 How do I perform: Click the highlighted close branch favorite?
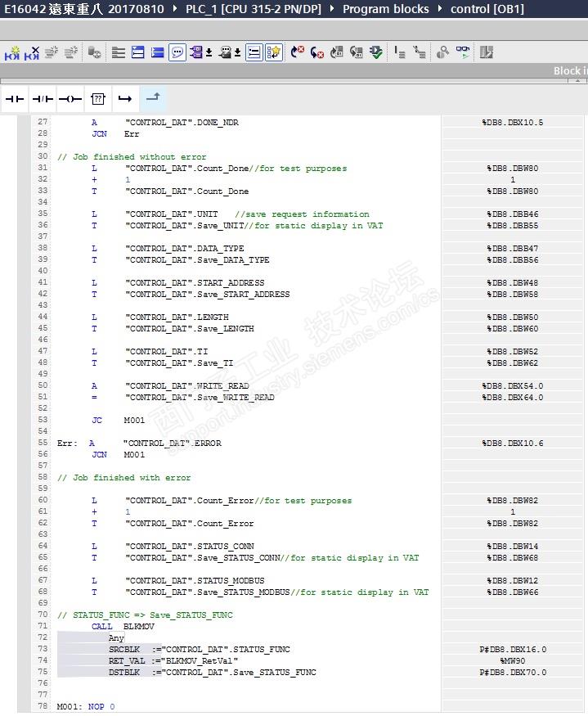tap(153, 97)
